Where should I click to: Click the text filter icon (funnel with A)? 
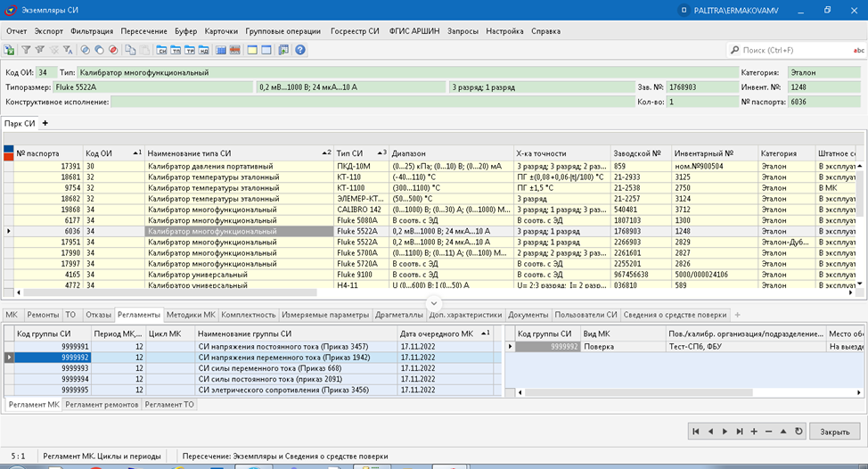(x=68, y=50)
